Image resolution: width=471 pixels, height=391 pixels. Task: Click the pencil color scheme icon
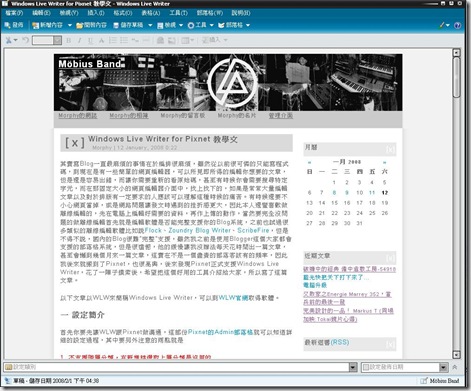tap(442, 25)
